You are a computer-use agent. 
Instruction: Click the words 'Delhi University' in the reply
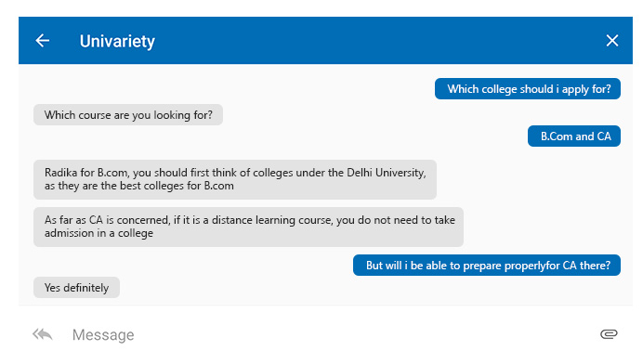pos(386,173)
